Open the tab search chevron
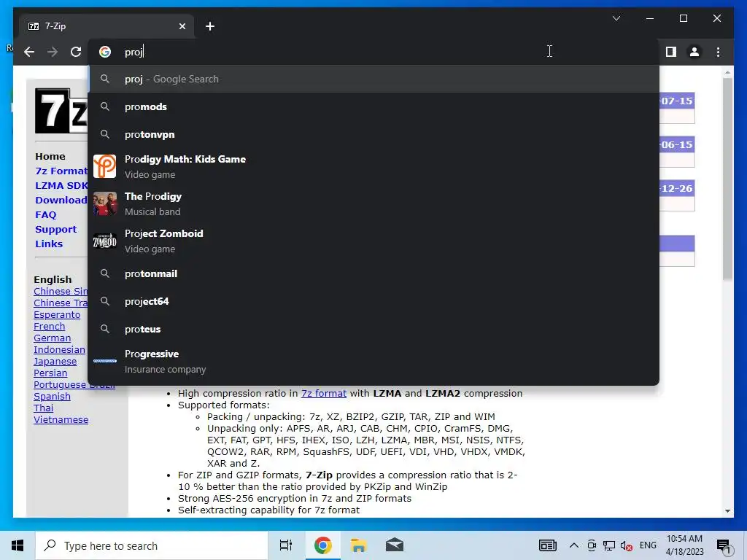Screen dimensions: 747x560 coord(616,18)
